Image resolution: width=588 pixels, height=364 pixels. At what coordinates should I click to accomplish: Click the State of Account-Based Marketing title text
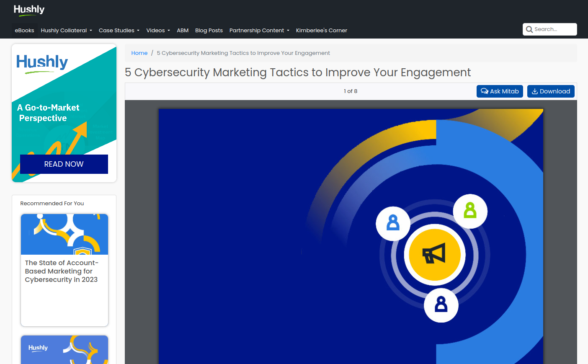(62, 271)
